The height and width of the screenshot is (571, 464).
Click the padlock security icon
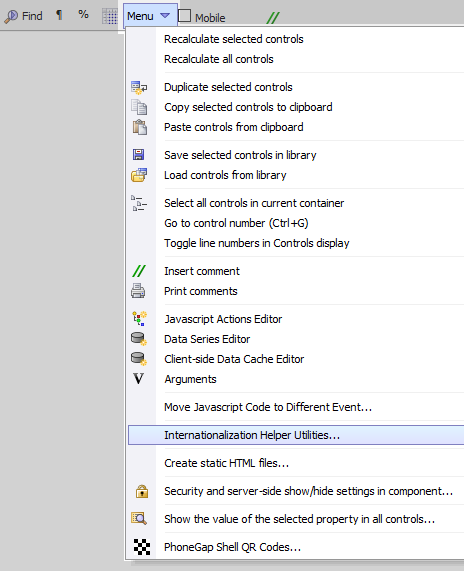coord(142,491)
